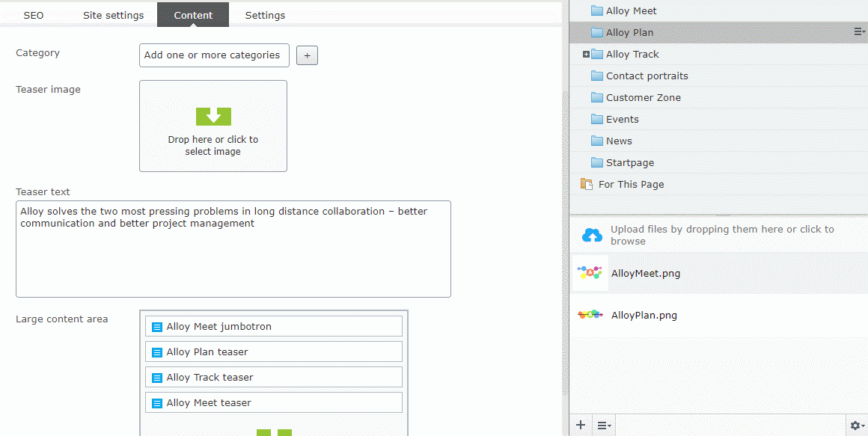The image size is (868, 436).
Task: Click the cloud upload icon
Action: pyautogui.click(x=592, y=236)
